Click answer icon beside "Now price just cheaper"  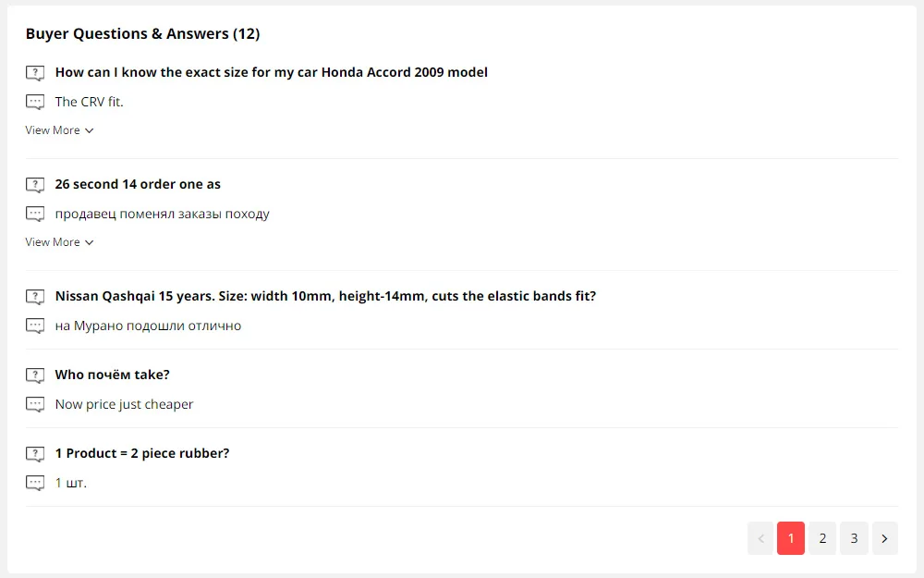(35, 405)
